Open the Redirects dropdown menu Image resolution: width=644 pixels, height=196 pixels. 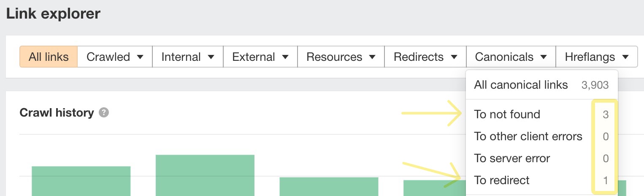click(x=425, y=57)
